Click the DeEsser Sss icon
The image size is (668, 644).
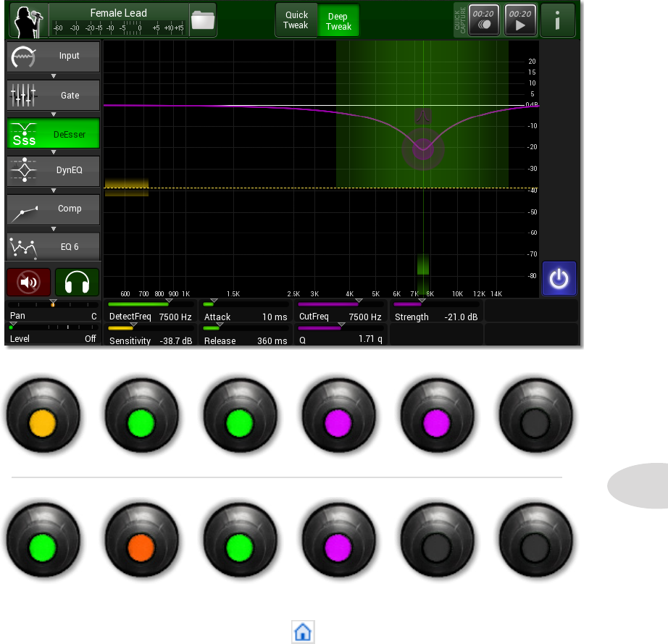(23, 134)
